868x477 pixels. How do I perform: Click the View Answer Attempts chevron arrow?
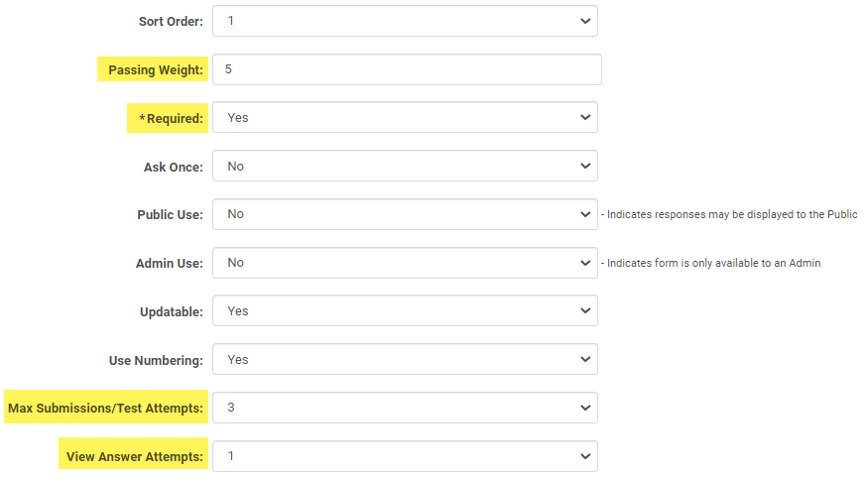point(583,456)
